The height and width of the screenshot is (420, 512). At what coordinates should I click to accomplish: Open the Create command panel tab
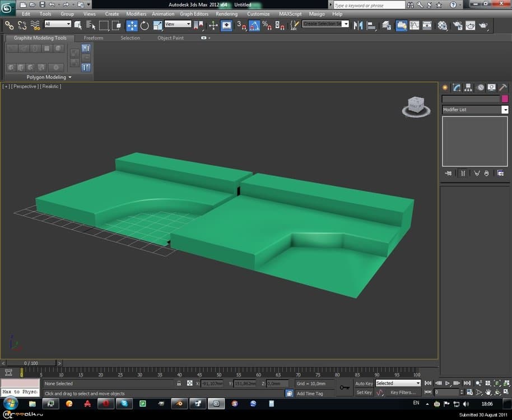445,87
